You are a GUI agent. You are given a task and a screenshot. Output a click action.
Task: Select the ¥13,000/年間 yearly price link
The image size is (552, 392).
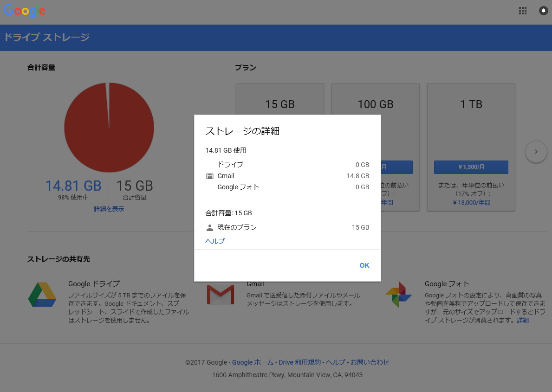click(472, 203)
